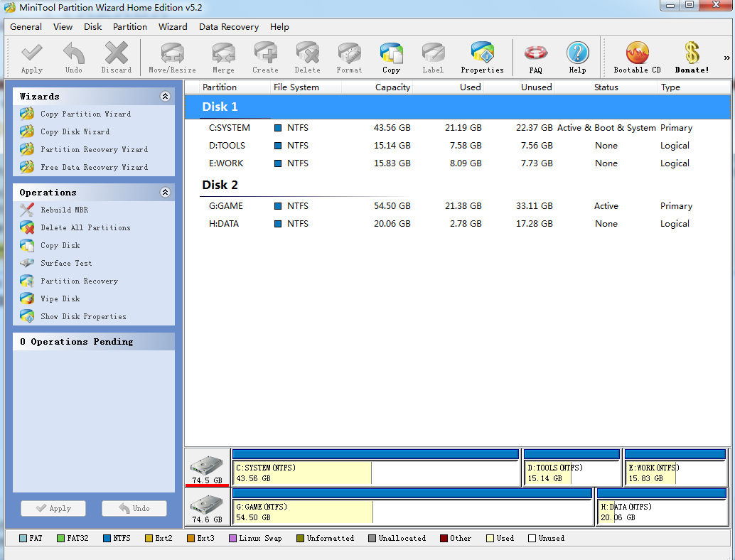
Task: Select the Copy tool in toolbar
Action: pyautogui.click(x=392, y=58)
